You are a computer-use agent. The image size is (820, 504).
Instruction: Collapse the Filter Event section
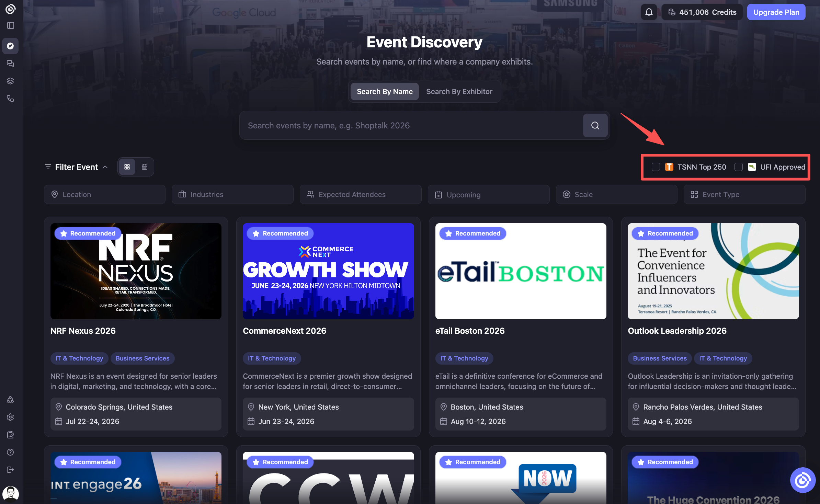coord(77,167)
